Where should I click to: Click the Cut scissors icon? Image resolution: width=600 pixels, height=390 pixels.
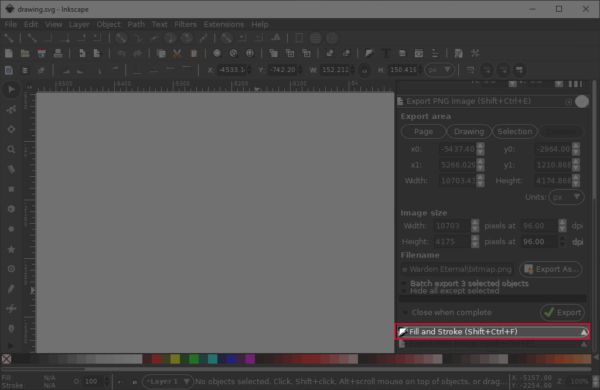click(x=177, y=54)
